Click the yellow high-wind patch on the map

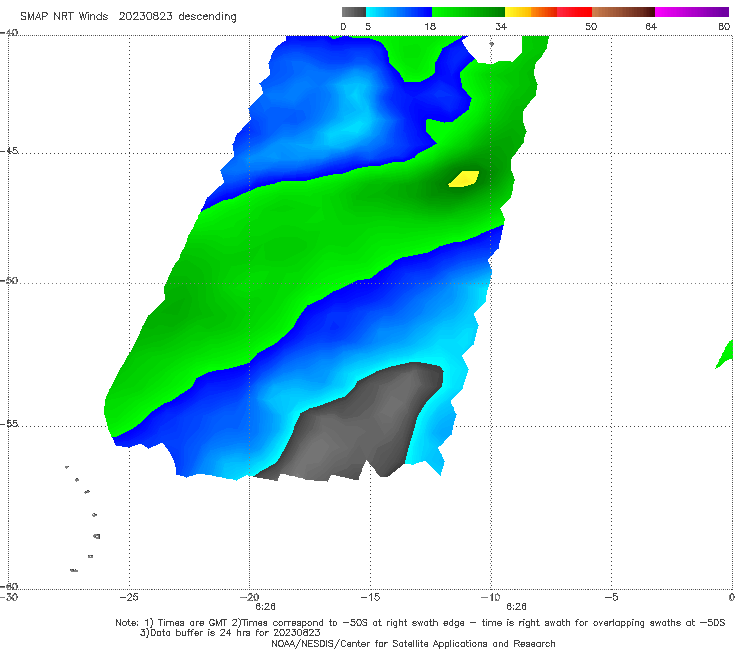(464, 179)
